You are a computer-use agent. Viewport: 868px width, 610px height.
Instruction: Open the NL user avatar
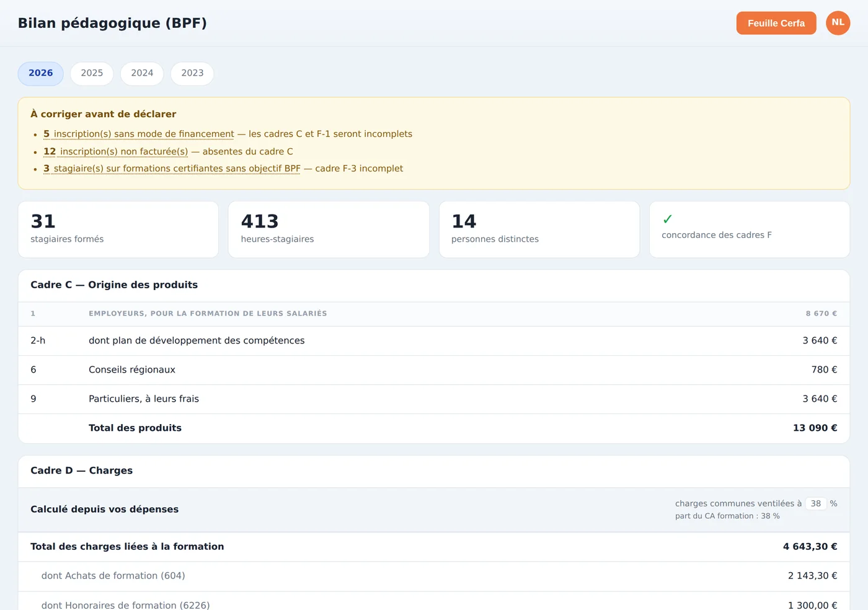838,23
